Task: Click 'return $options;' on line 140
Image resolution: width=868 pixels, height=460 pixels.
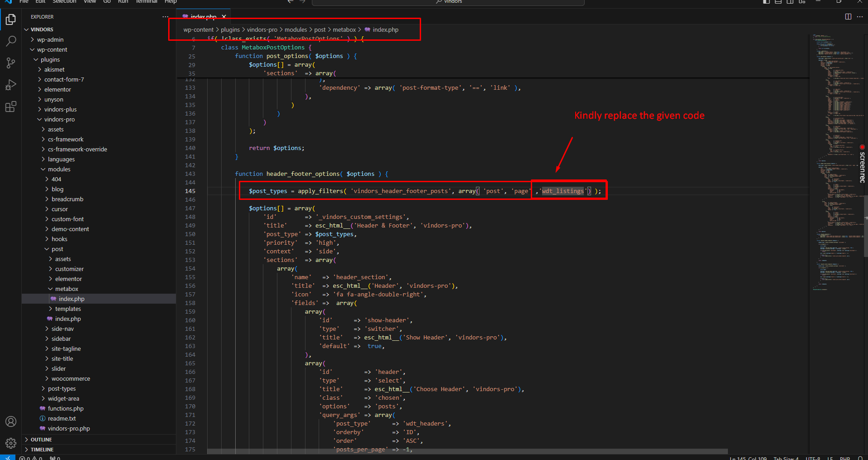Action: pyautogui.click(x=276, y=148)
